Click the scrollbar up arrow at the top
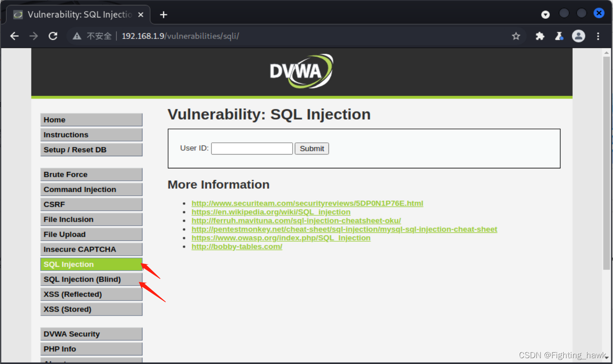613x364 pixels. tap(606, 52)
